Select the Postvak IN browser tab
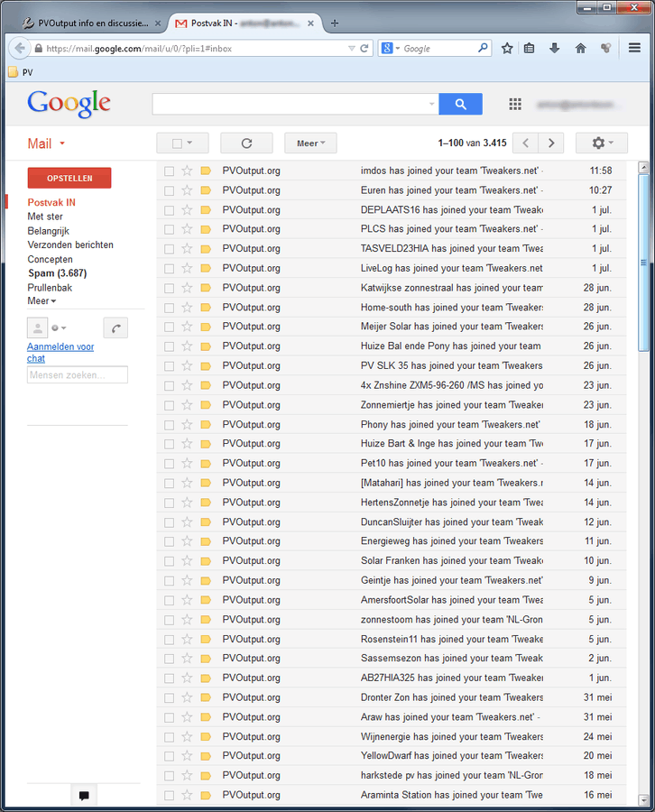 tap(244, 23)
